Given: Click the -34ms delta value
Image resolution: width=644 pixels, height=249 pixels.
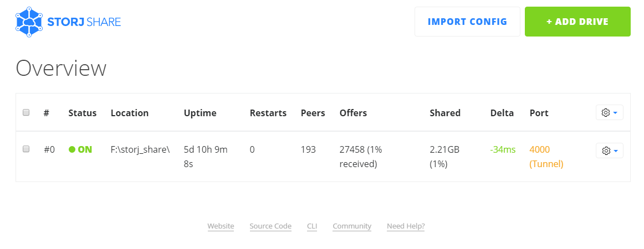Looking at the screenshot, I should [503, 149].
